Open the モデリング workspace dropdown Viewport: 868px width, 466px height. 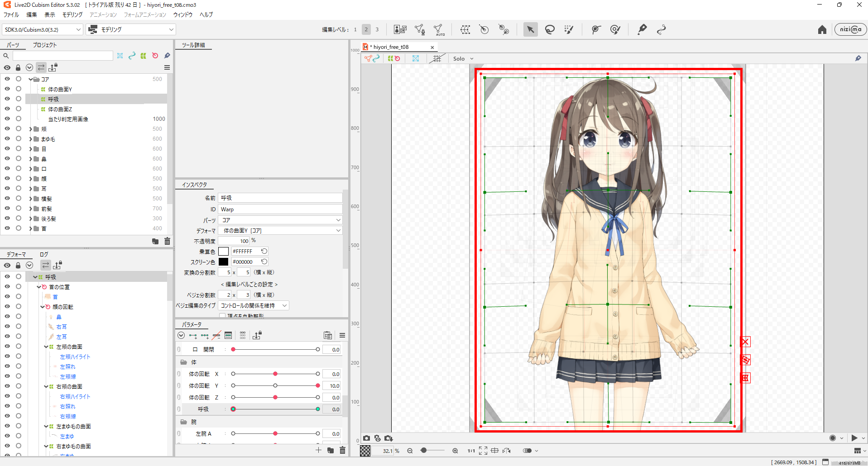pos(131,29)
